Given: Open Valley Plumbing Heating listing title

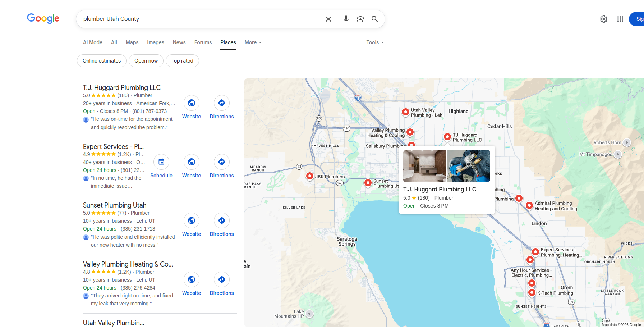Looking at the screenshot, I should click(128, 264).
